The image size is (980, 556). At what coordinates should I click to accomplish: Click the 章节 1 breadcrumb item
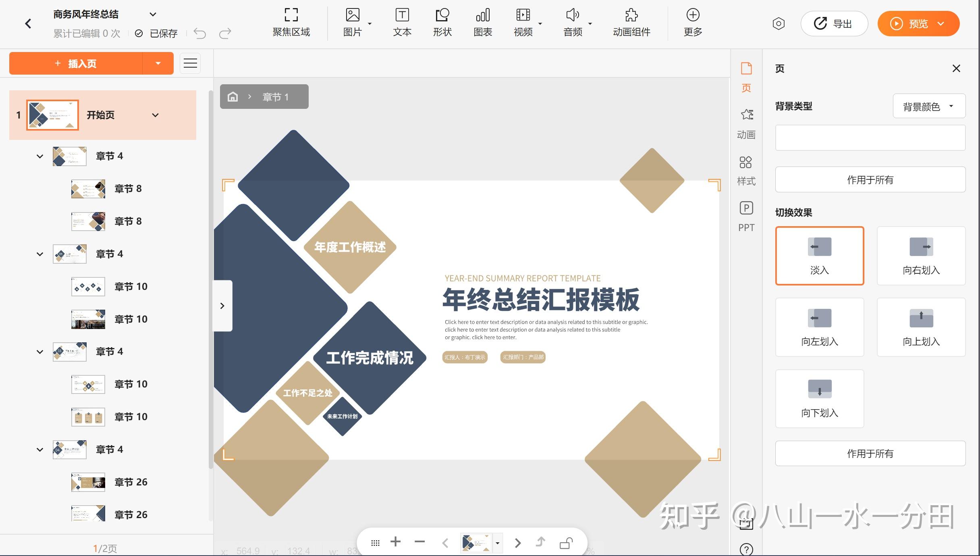(x=276, y=97)
